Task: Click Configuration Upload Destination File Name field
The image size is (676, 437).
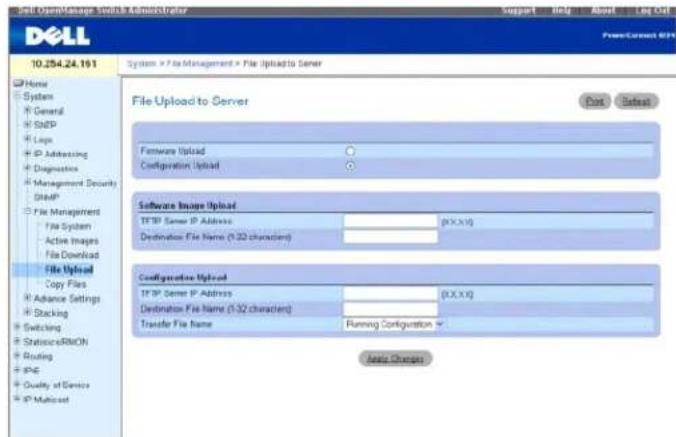Action: coord(391,309)
